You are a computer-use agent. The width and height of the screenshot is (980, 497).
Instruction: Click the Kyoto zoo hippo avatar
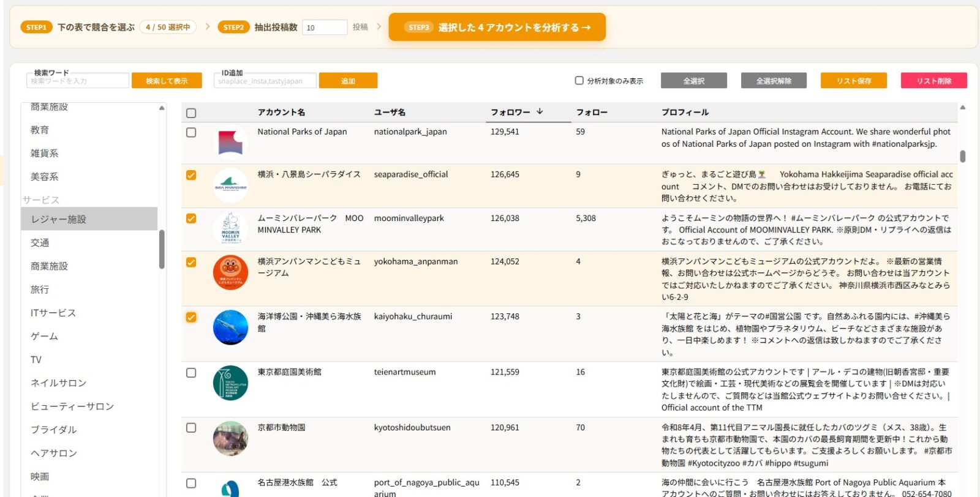[x=230, y=438]
